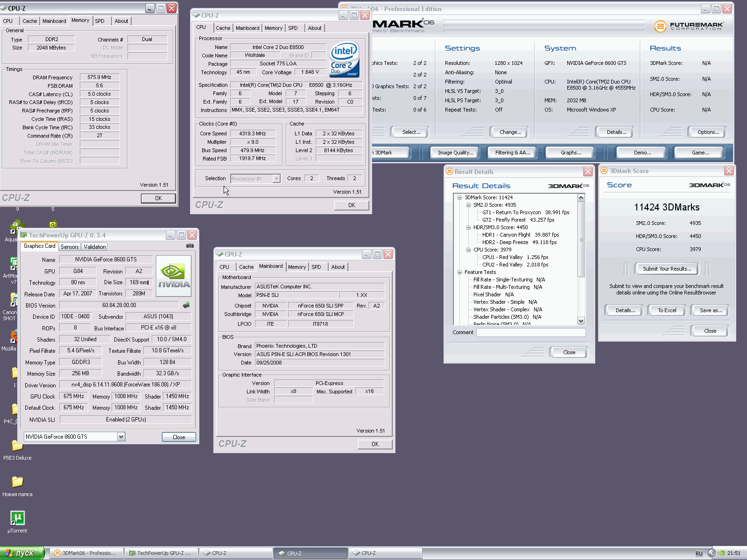The image size is (747, 560).
Task: Click the NVIDIA tray icon near clock
Action: pyautogui.click(x=721, y=553)
